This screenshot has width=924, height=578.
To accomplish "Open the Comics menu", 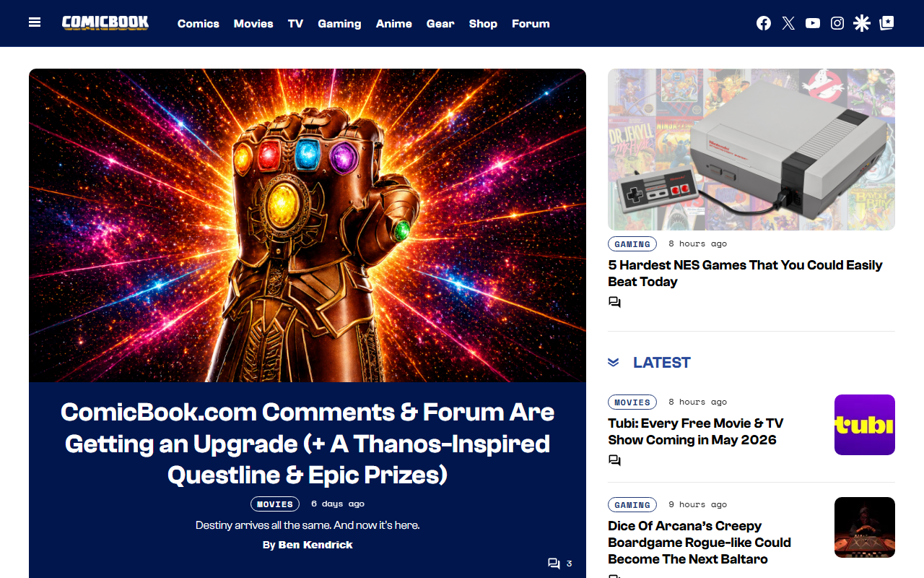I will click(199, 23).
